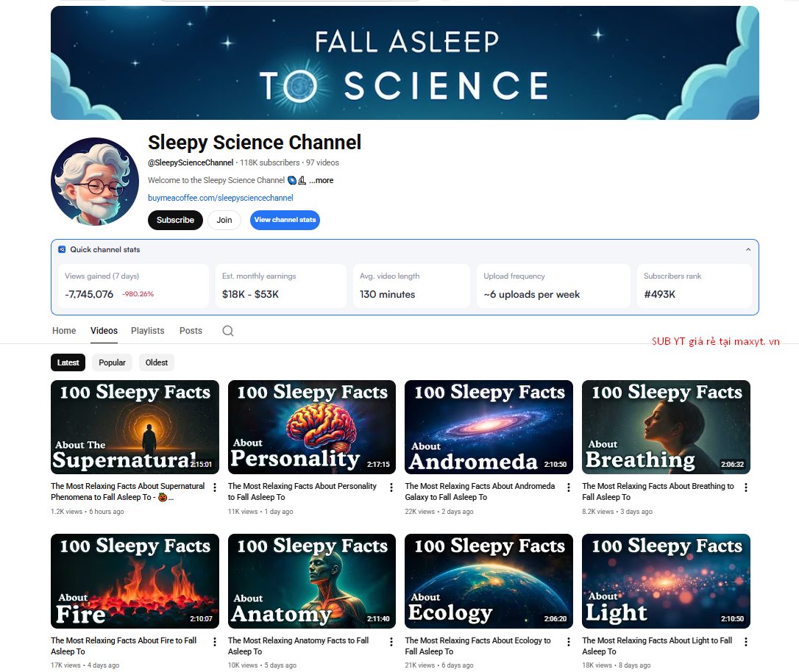
Task: Switch to the Playlists tab
Action: pos(148,331)
